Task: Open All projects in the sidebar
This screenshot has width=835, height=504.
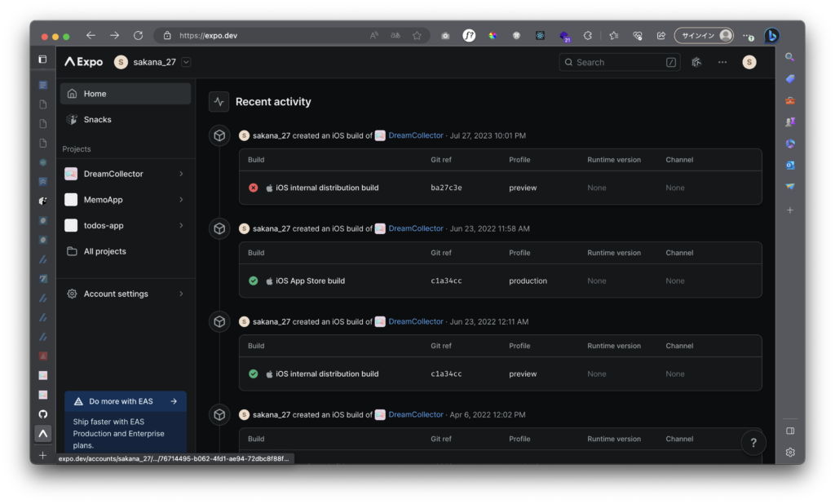Action: click(x=104, y=251)
